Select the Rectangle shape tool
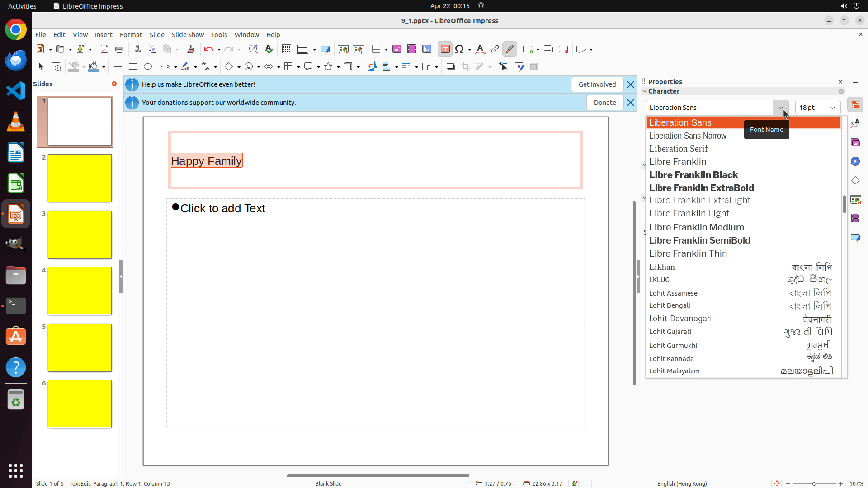 tap(133, 67)
